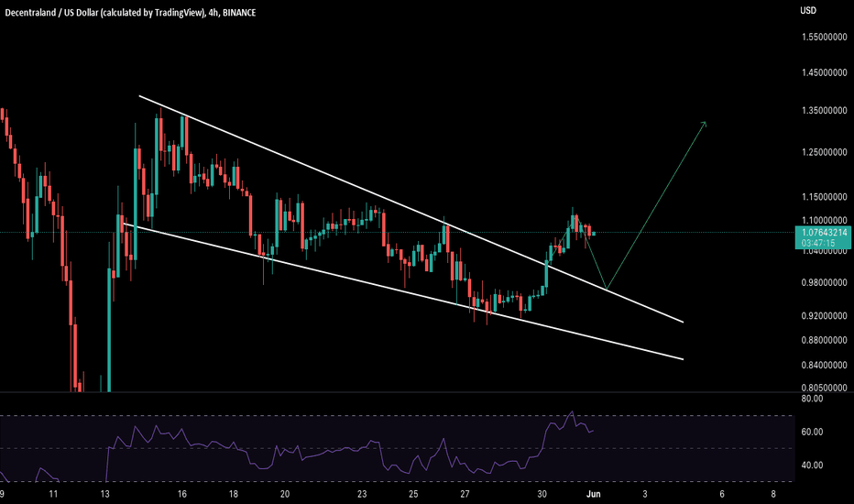Click date label 27 on time axis

point(465,494)
